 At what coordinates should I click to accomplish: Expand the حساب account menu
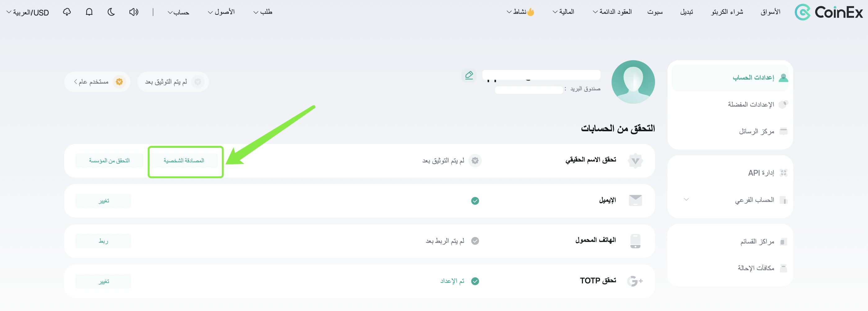pos(179,12)
